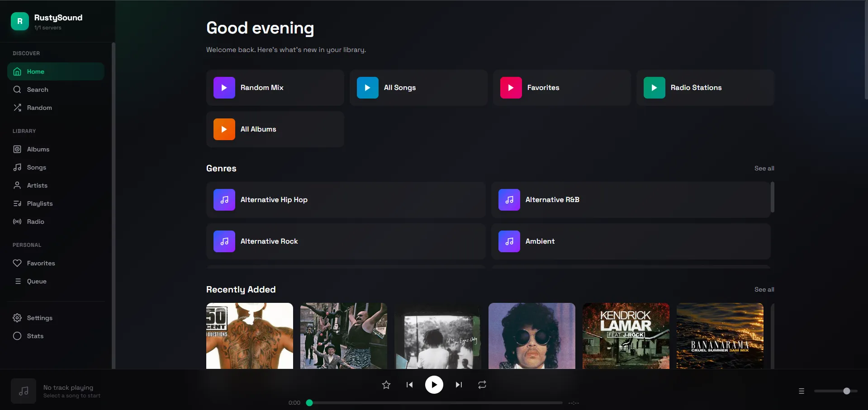868x410 pixels.
Task: Open the queue panel at bottom right
Action: click(x=802, y=391)
